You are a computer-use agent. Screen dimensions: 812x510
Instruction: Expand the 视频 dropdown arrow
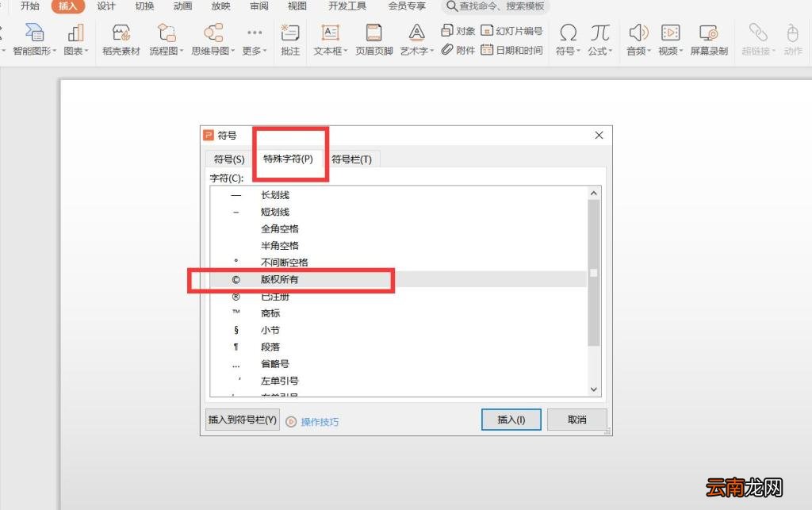point(681,51)
